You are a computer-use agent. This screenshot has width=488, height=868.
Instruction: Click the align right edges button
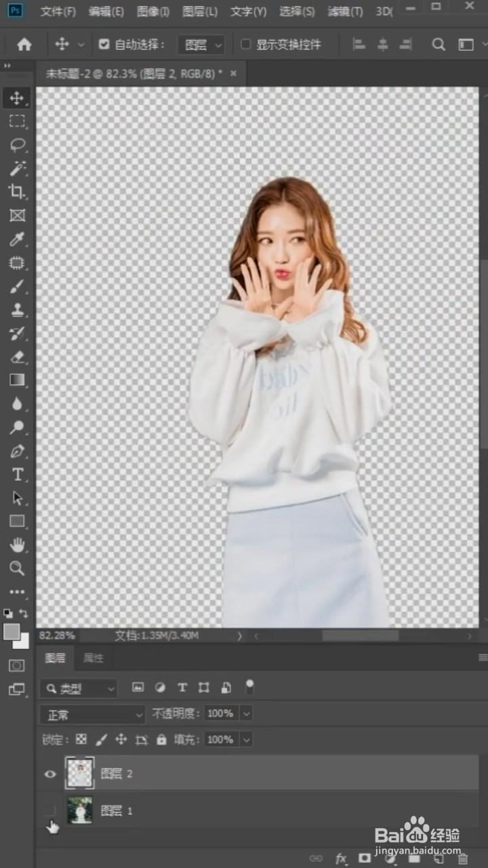pos(406,45)
